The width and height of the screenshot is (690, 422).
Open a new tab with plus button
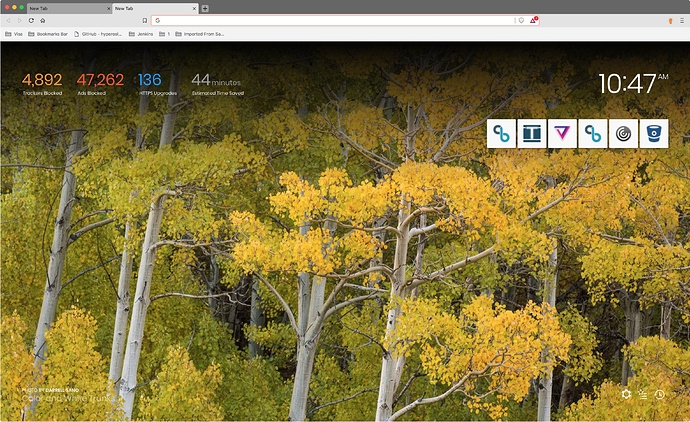(205, 8)
